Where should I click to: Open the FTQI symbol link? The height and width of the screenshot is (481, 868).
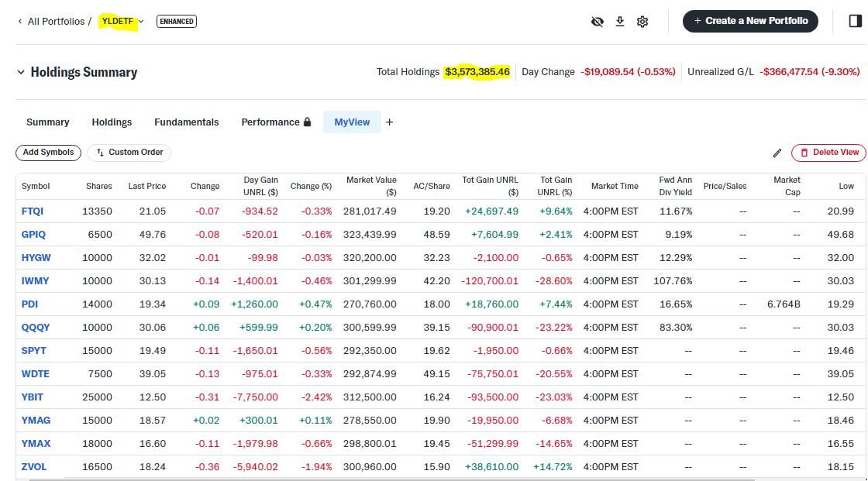[x=33, y=211]
